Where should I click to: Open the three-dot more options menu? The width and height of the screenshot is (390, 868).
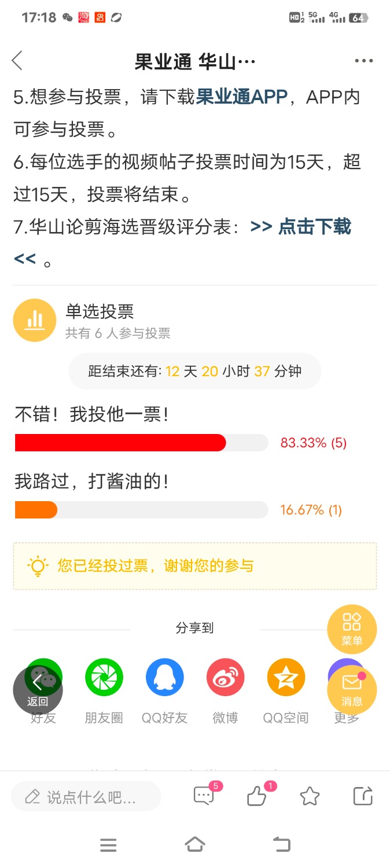[363, 61]
